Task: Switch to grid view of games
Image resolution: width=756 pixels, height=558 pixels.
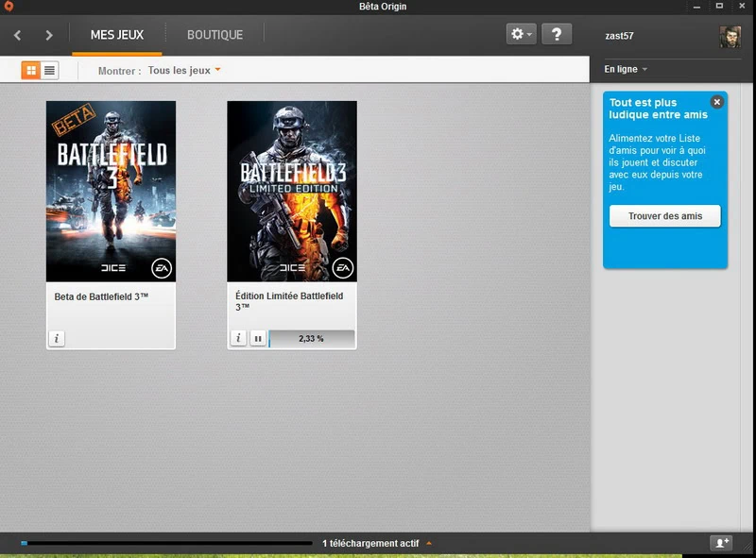Action: coord(31,70)
